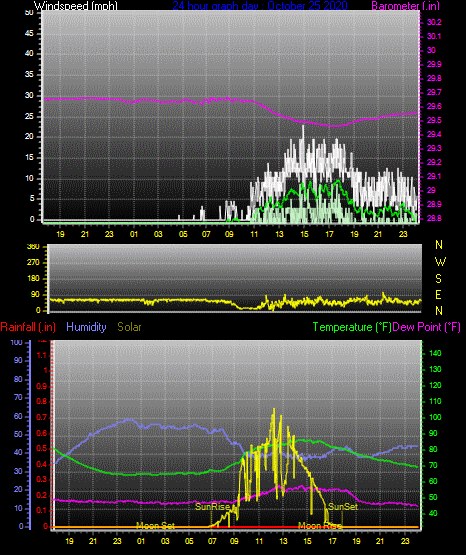Viewport: 466px width, 555px height.
Task: Click the '130' temperature axis value
Action: tap(435, 370)
